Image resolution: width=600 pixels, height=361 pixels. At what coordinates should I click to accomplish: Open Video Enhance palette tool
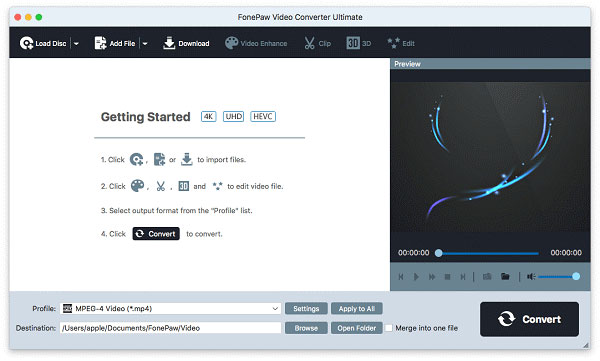(256, 43)
